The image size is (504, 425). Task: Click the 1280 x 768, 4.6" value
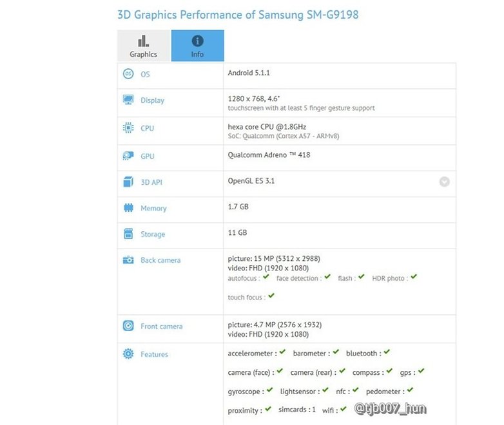tap(254, 99)
